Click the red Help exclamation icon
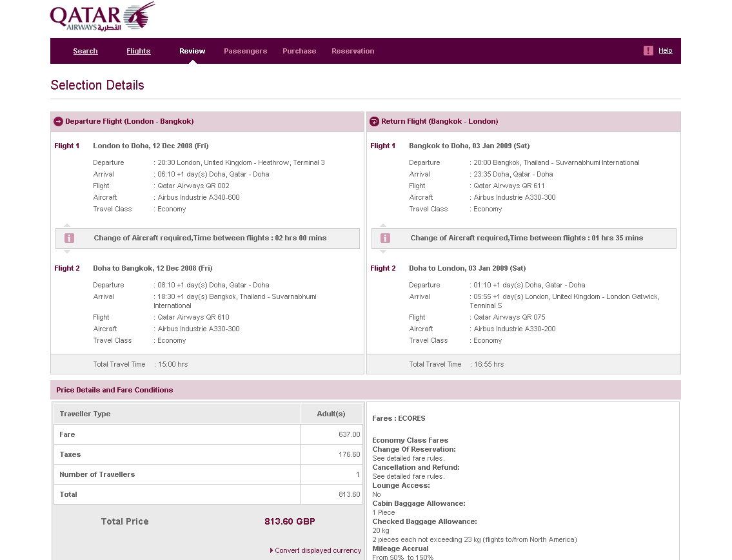 click(648, 51)
